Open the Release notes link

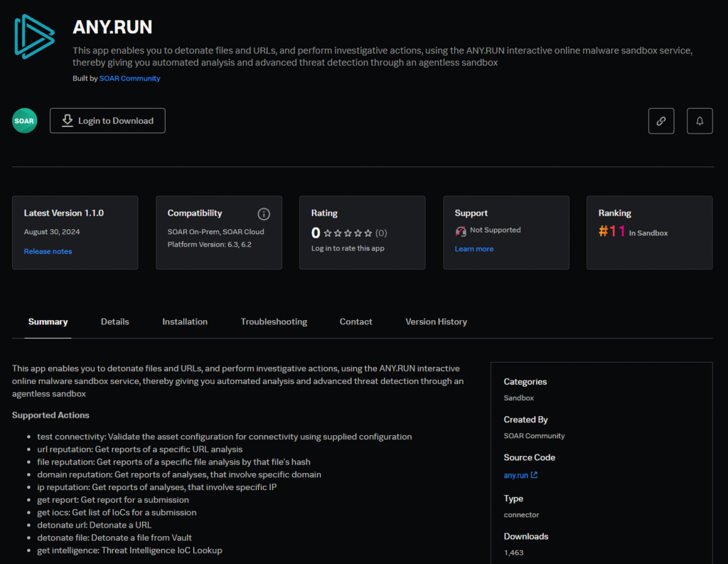[48, 251]
